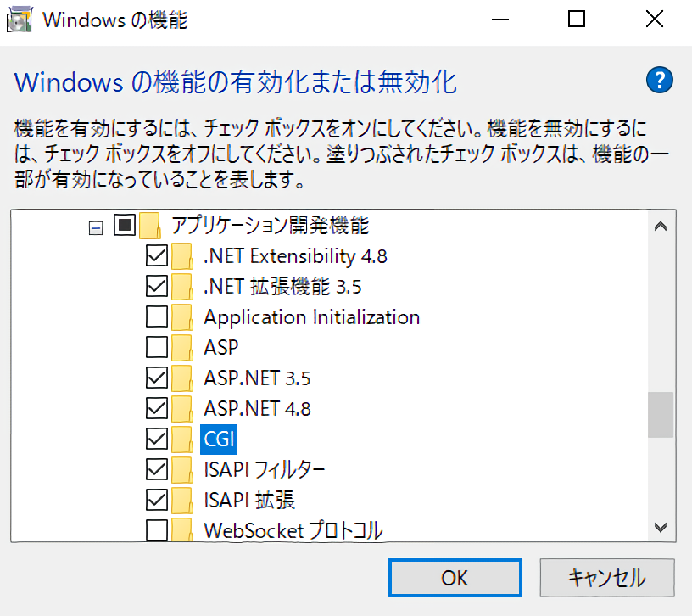Enable the Application Initialization checkbox
The width and height of the screenshot is (692, 616).
[157, 317]
